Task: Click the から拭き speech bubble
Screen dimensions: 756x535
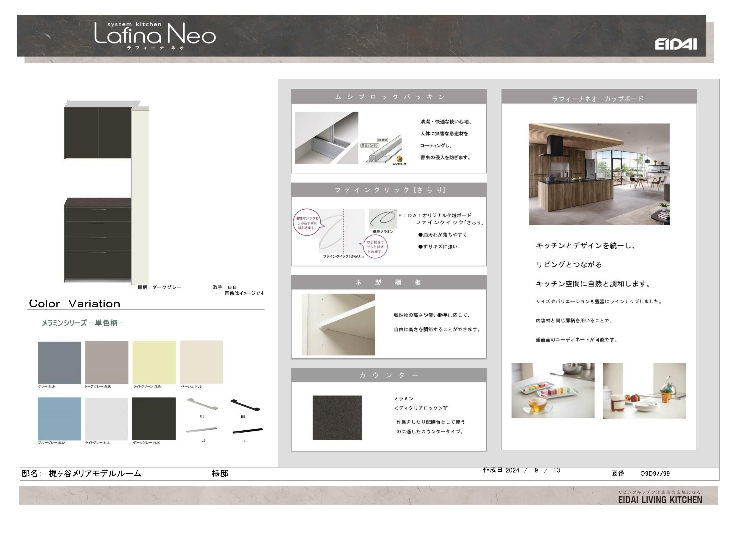Action: 375,246
